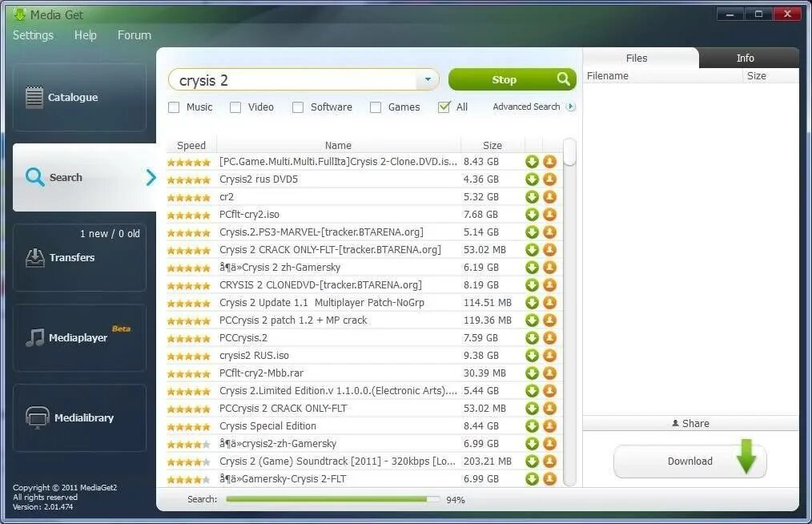812x524 pixels.
Task: Click green download icon for Crysis 2.Limited Edition row
Action: 532,391
